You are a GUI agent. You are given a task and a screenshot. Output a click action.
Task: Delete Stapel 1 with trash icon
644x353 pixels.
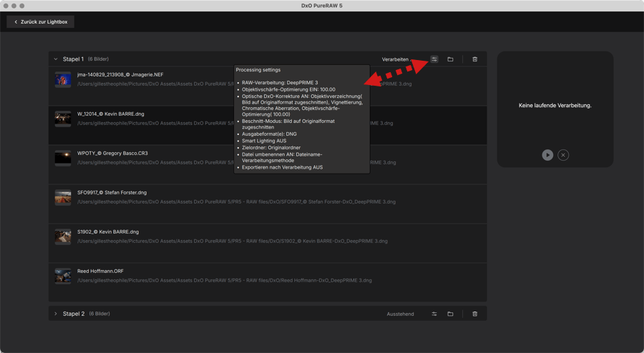[475, 59]
